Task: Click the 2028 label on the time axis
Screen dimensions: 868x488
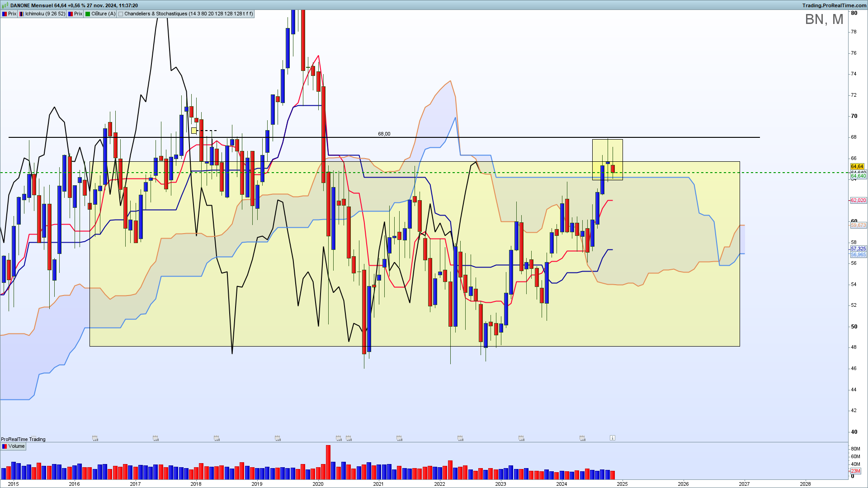Action: 805,484
